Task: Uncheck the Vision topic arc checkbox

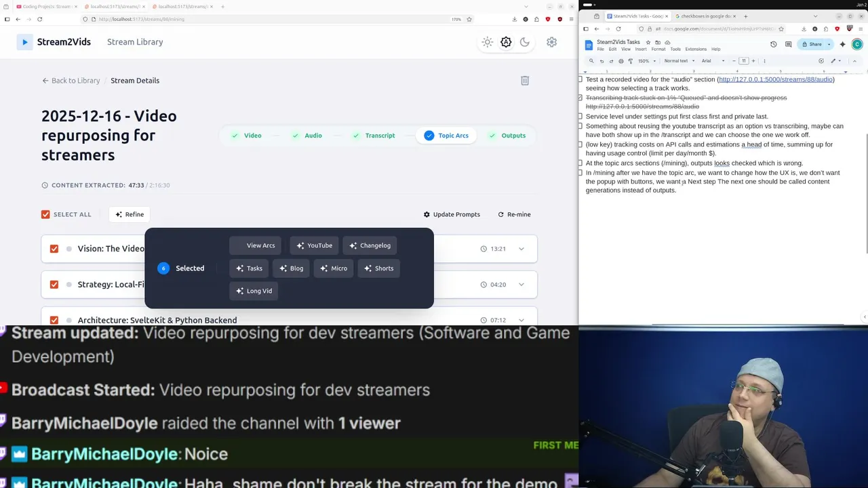Action: click(x=54, y=249)
